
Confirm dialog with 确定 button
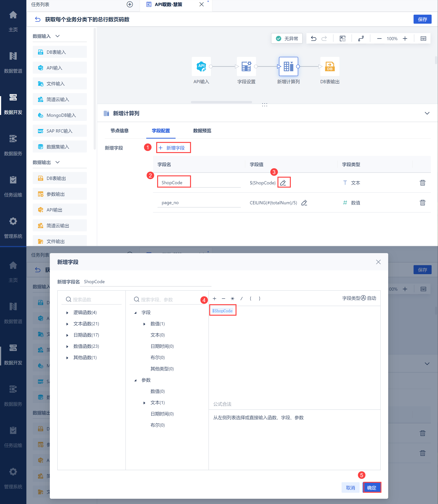point(371,488)
